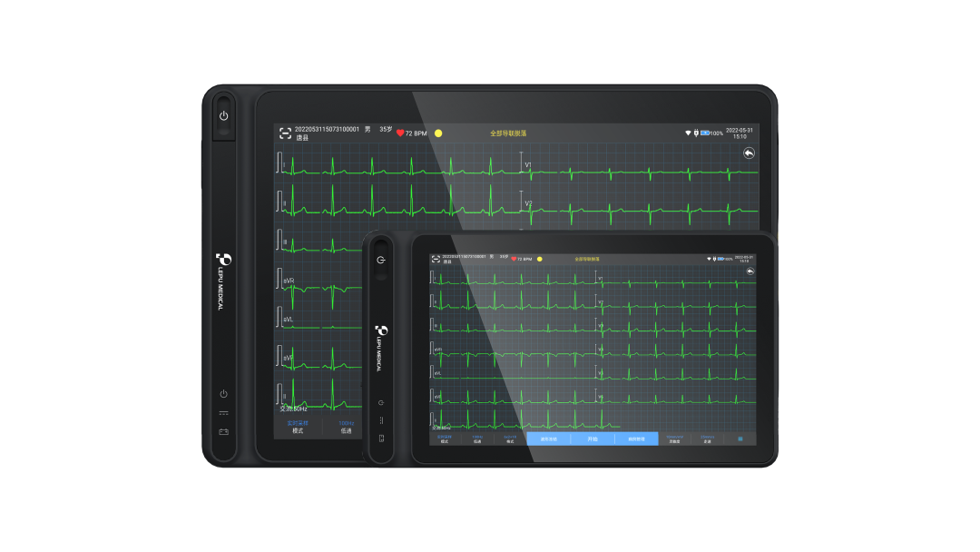This screenshot has height=552, width=980.
Task: Tap the Wi-Fi icon on the large tablet
Action: 688,133
